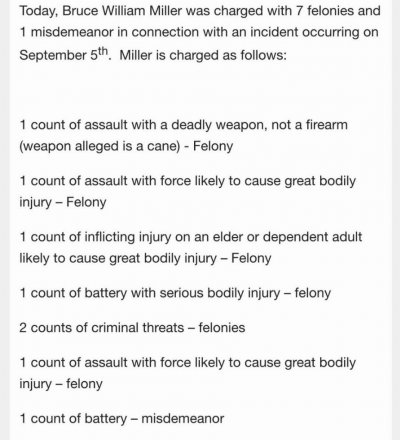Click the 'assault with a deadly weapon' line

(184, 125)
